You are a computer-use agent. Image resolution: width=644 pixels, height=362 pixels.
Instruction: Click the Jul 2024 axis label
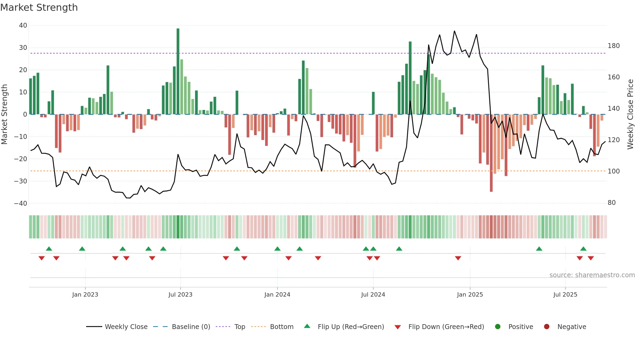click(373, 294)
